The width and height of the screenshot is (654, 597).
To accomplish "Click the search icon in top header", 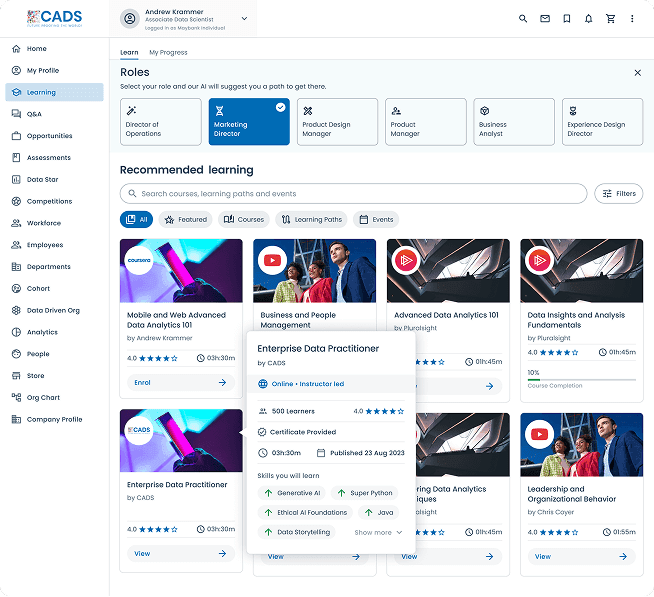I will coord(523,19).
